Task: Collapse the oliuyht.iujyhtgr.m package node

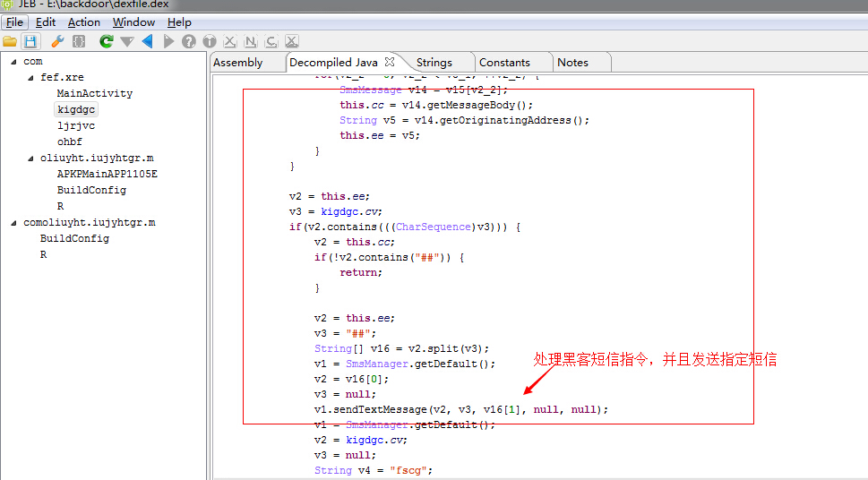Action: pyautogui.click(x=31, y=159)
